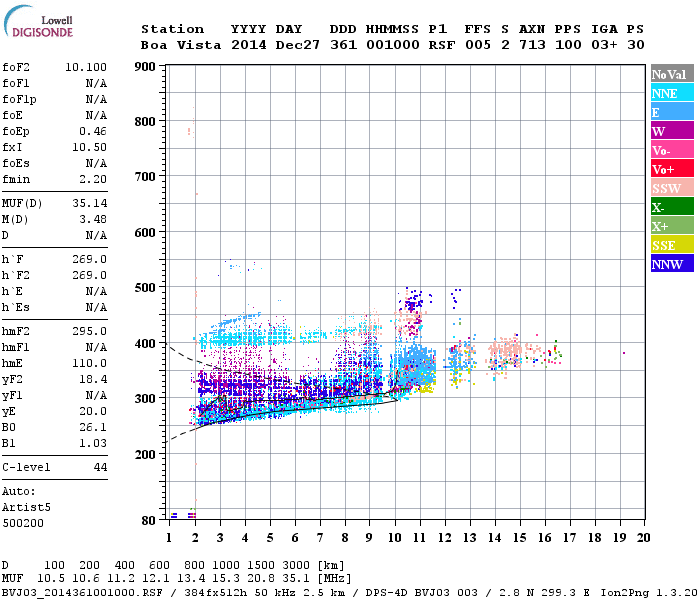Screen dimensions: 700x600
Task: Click the 1 MHz frequency axis label
Action: tap(169, 538)
